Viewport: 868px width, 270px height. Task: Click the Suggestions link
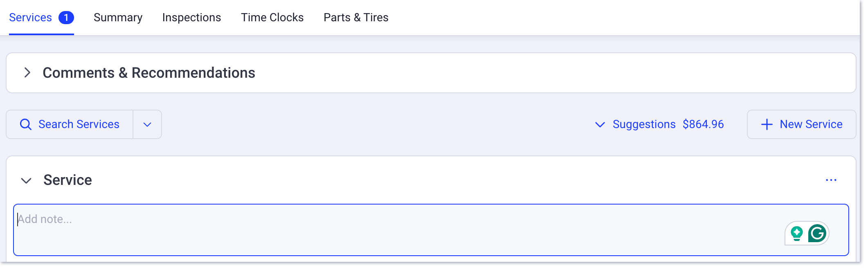tap(644, 124)
